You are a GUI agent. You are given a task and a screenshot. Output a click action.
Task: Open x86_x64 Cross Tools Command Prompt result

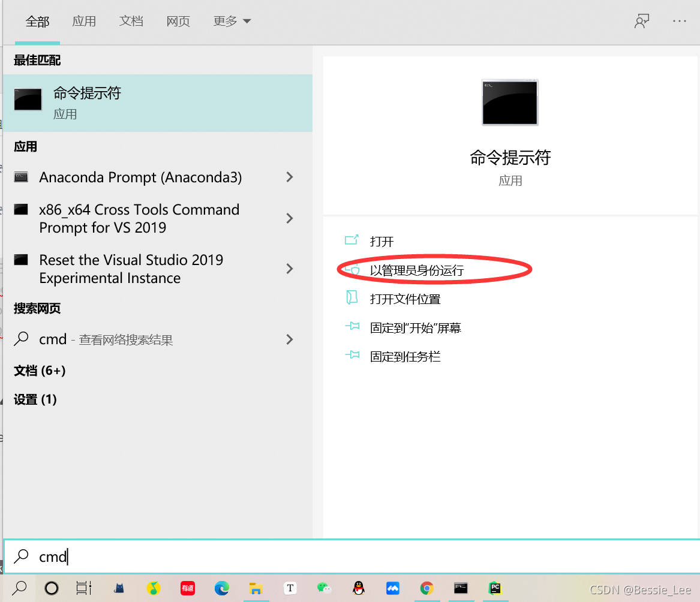click(x=139, y=218)
